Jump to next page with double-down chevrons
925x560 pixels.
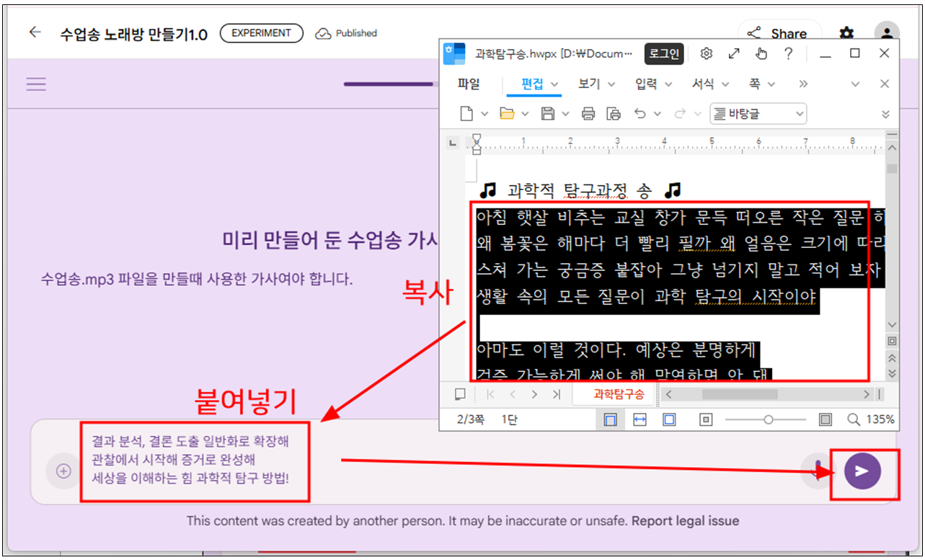[892, 373]
